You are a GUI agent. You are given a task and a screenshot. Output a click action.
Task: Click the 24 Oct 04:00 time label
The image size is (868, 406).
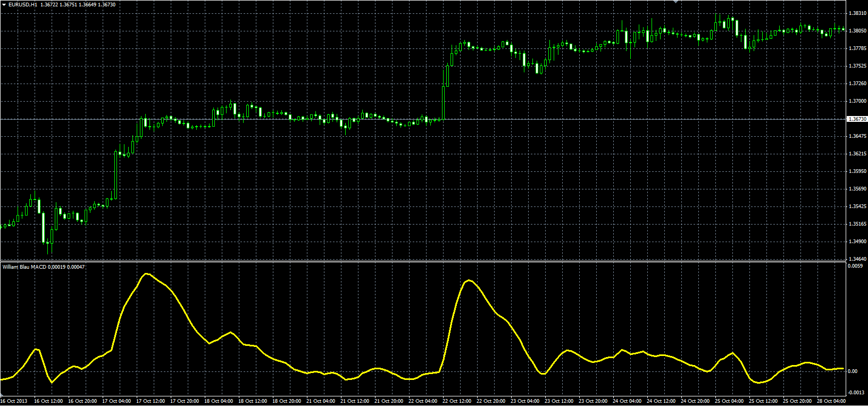click(627, 401)
